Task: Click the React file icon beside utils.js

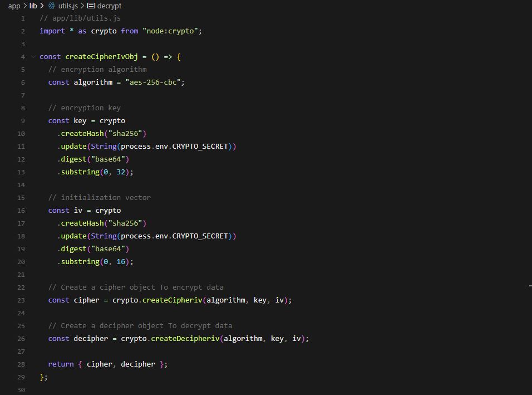Action: coord(52,6)
